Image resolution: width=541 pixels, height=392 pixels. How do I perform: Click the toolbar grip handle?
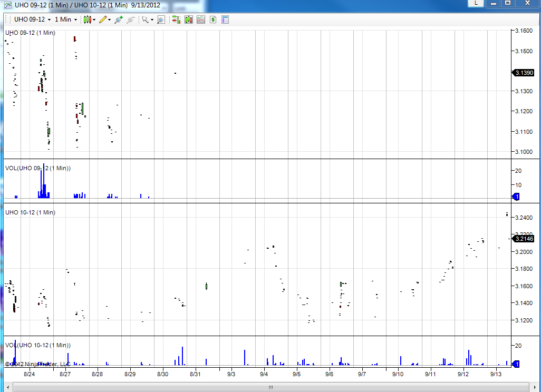click(x=6, y=19)
